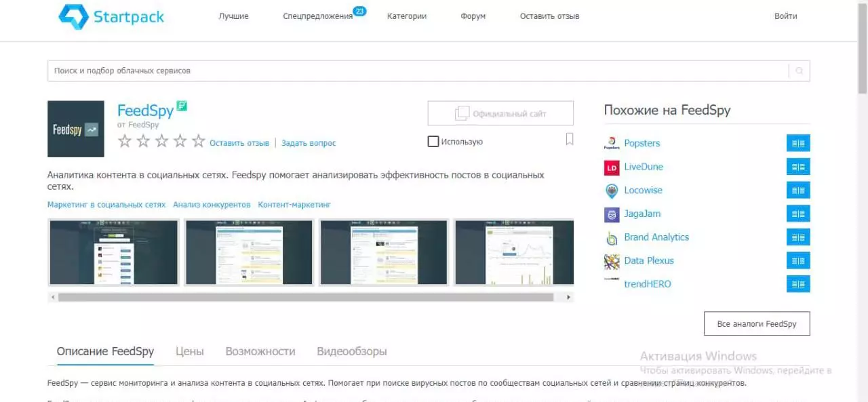Click the bookmark icon near Использую
This screenshot has width=868, height=402.
tap(570, 140)
